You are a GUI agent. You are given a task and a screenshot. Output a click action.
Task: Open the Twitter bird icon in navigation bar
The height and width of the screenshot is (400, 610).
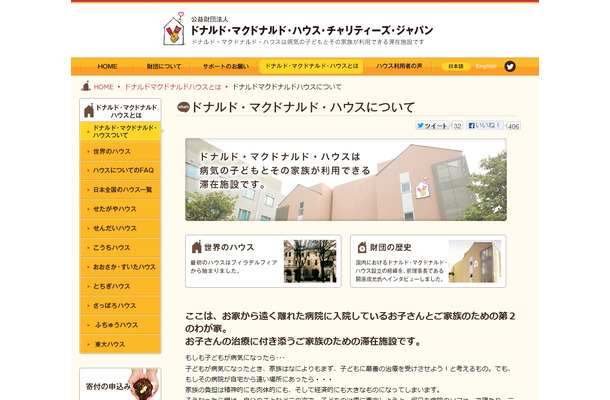(x=510, y=67)
